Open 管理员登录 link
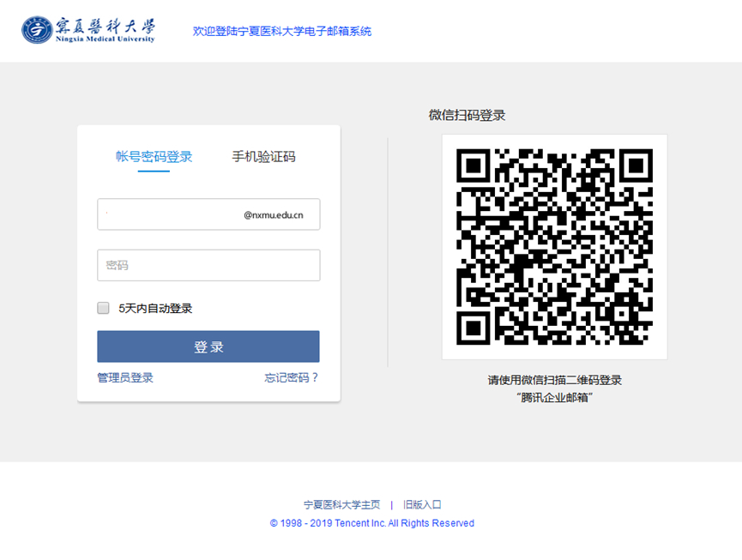This screenshot has width=742, height=560. (125, 377)
